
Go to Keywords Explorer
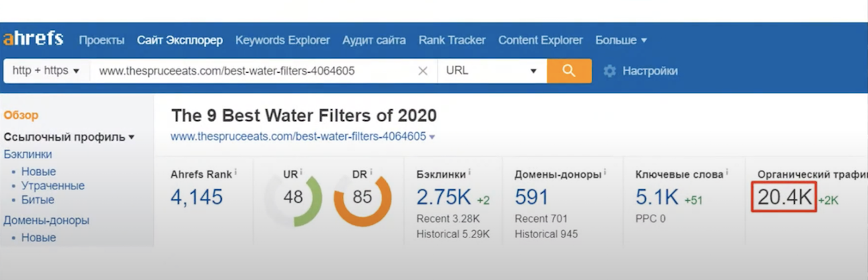[282, 40]
